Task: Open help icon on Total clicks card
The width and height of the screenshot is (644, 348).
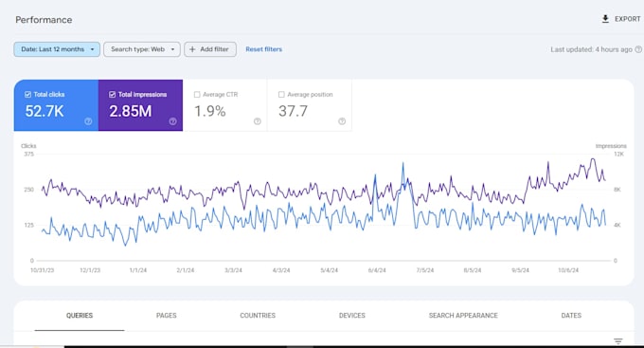Action: [88, 121]
